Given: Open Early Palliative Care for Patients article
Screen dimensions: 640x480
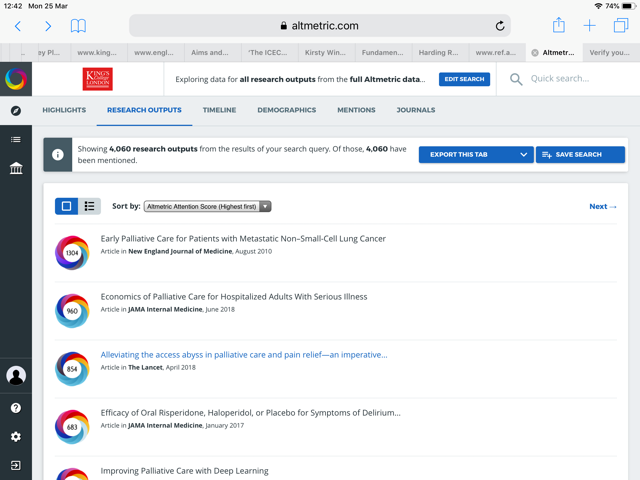Looking at the screenshot, I should (243, 239).
